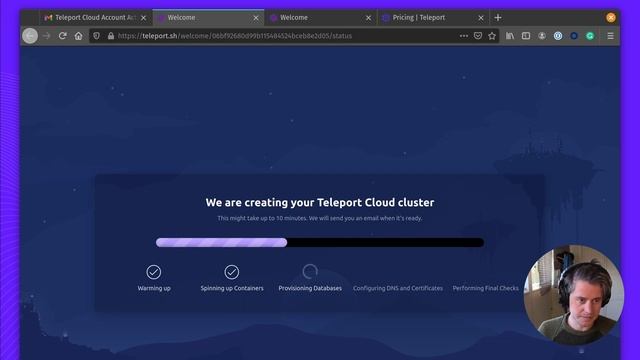Click the webcam video overlay
The height and width of the screenshot is (360, 640).
click(573, 295)
